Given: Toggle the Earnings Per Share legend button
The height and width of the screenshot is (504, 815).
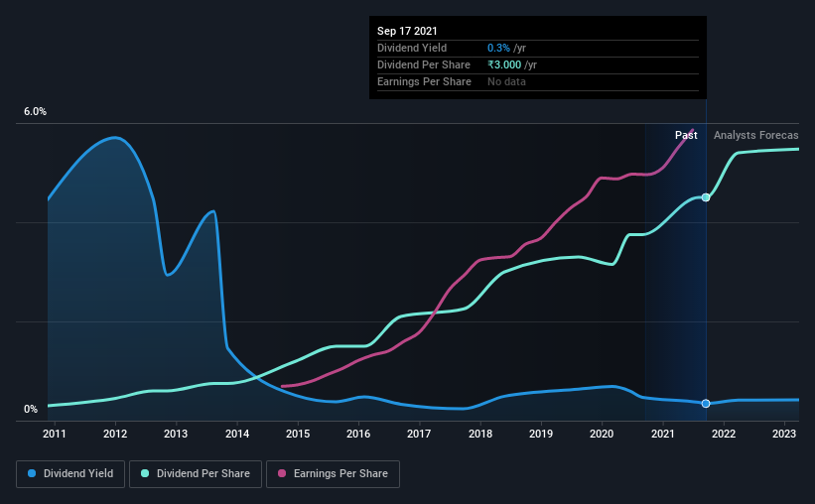Looking at the screenshot, I should tap(333, 474).
